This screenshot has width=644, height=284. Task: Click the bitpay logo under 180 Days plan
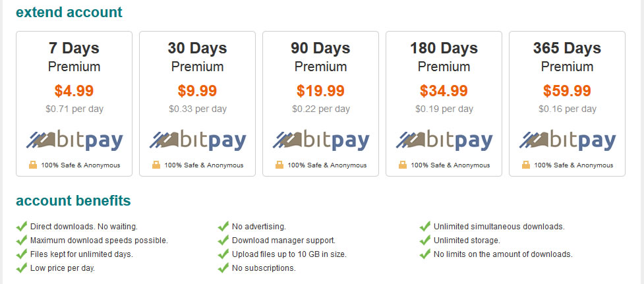click(x=444, y=141)
